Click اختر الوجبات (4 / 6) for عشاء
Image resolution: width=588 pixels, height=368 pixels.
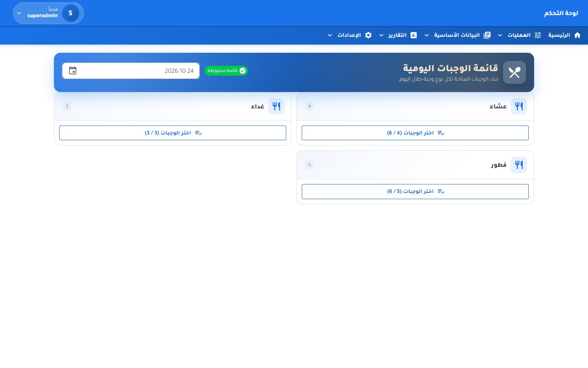pyautogui.click(x=415, y=133)
